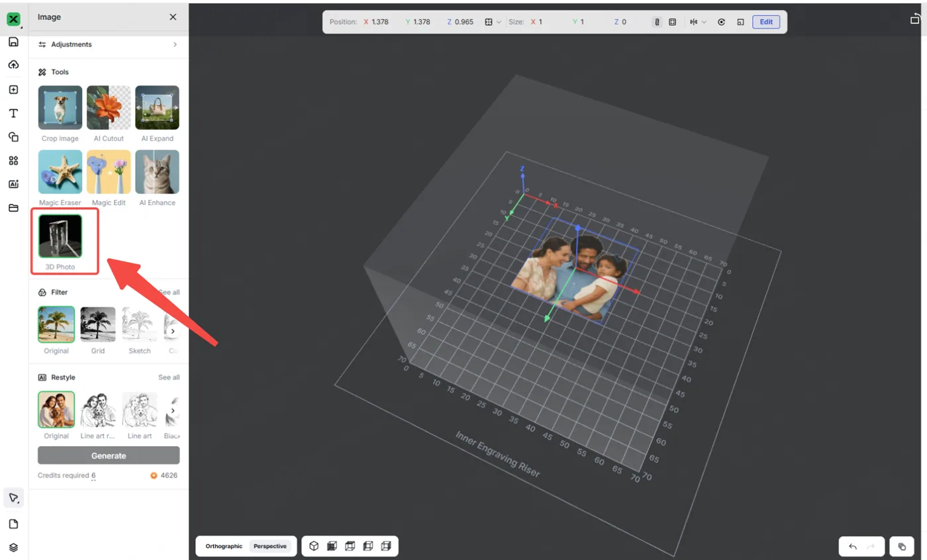Click the export icon at top-right corner
The width and height of the screenshot is (927, 560).
[915, 19]
